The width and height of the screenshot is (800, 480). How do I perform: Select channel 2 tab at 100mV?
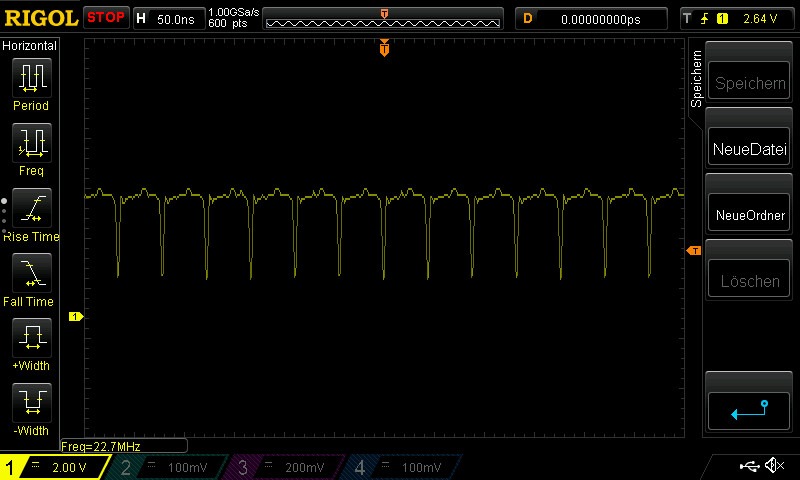coord(166,467)
